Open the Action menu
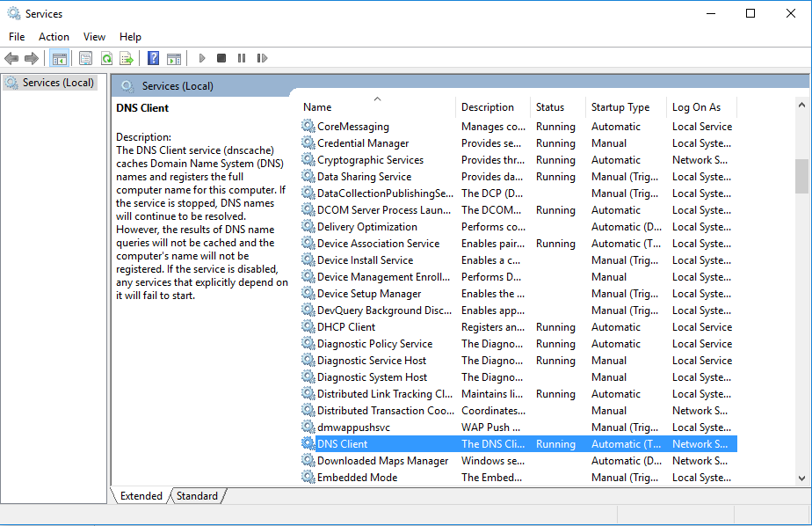The image size is (812, 526). (x=54, y=37)
